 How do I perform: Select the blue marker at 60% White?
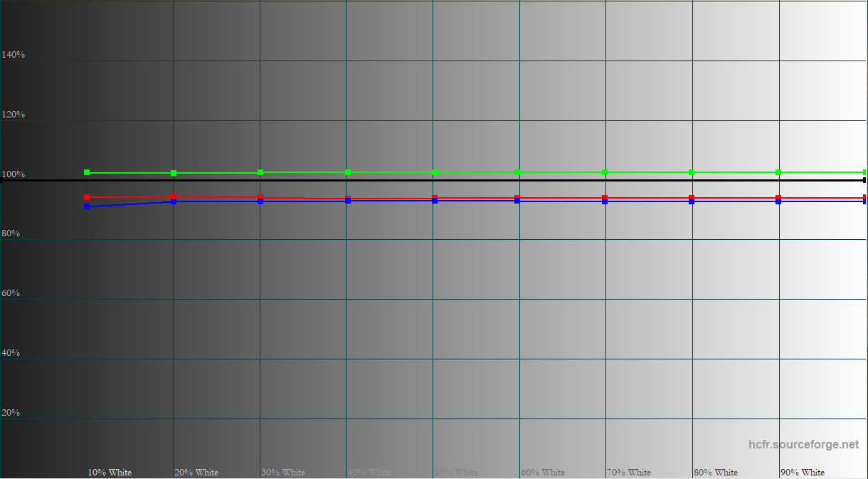pyautogui.click(x=517, y=201)
